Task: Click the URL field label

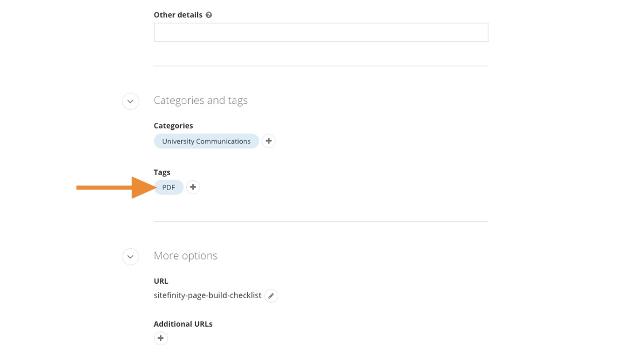Action: click(161, 281)
